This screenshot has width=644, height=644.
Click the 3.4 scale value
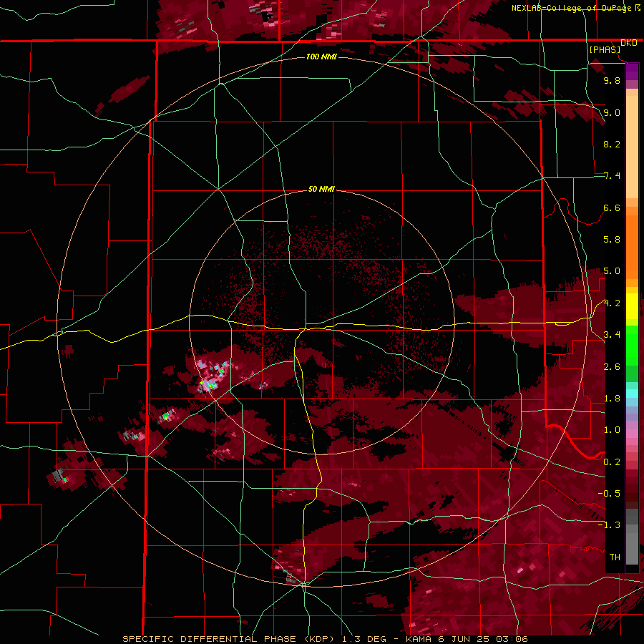coord(612,335)
